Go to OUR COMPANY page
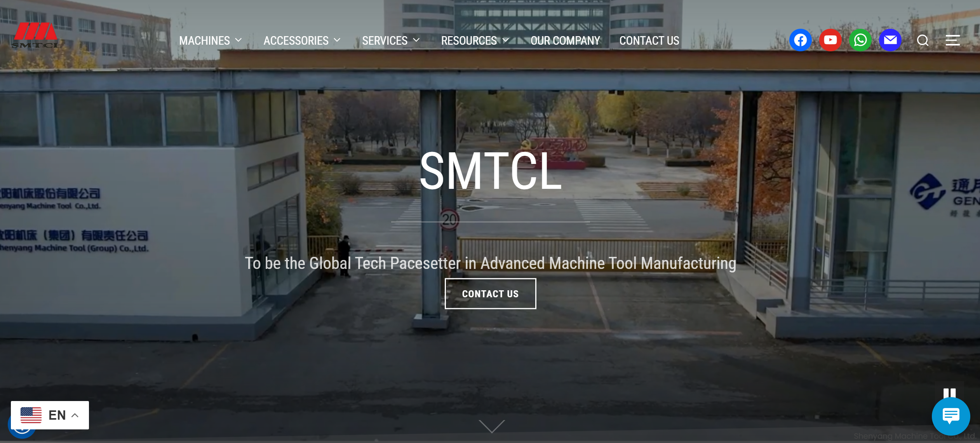 (x=565, y=40)
